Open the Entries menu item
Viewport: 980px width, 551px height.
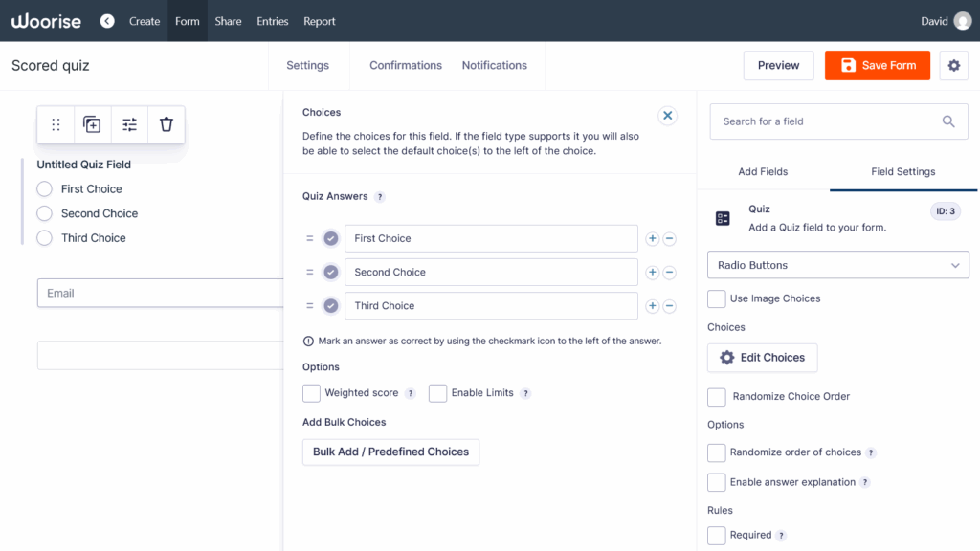coord(273,21)
